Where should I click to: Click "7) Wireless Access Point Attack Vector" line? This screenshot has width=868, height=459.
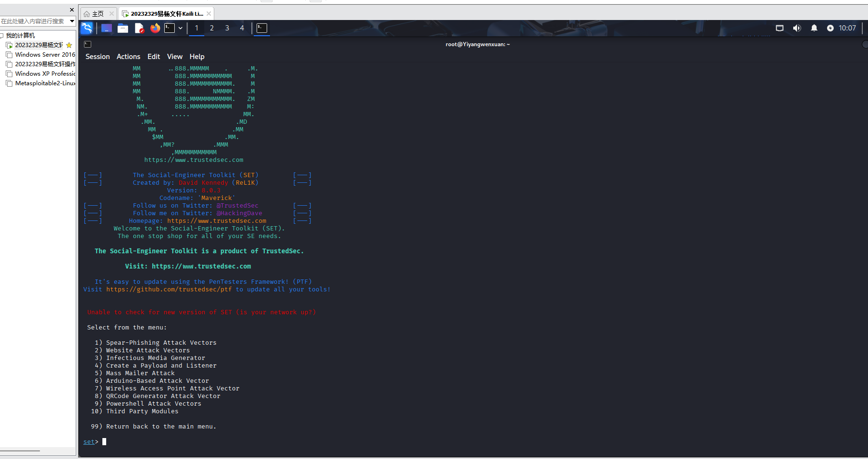coord(167,389)
